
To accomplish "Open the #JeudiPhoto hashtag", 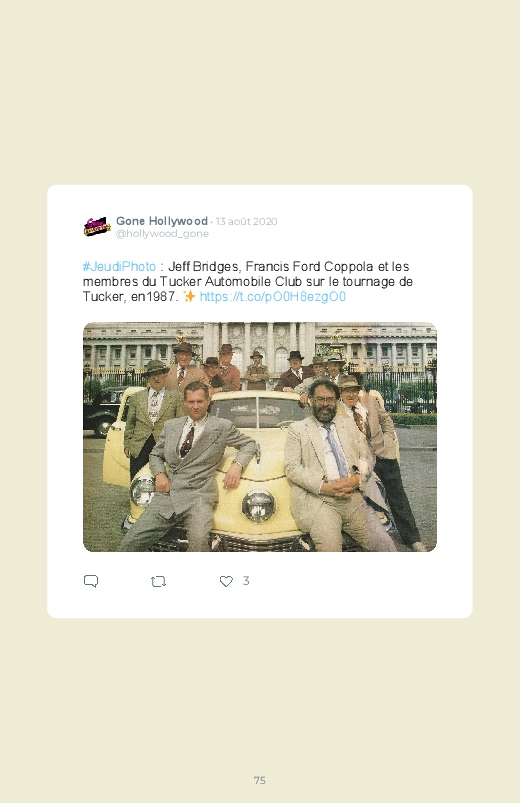I will tap(119, 267).
